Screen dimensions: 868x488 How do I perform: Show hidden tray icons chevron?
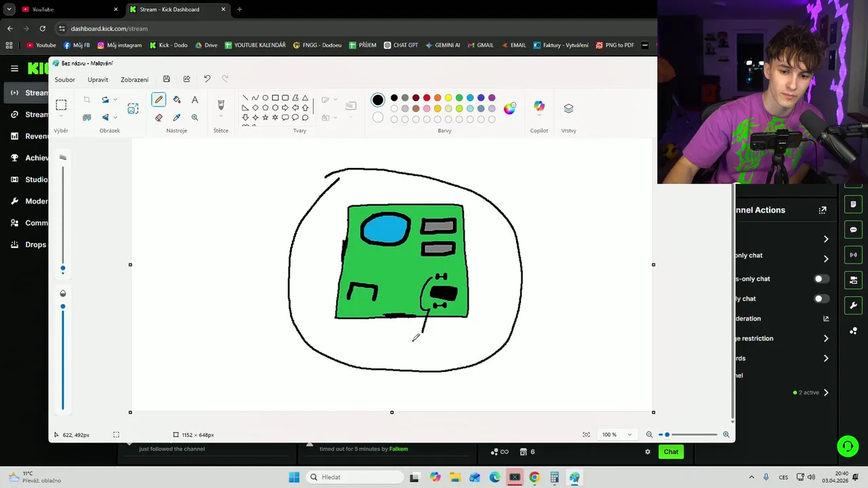coord(751,477)
